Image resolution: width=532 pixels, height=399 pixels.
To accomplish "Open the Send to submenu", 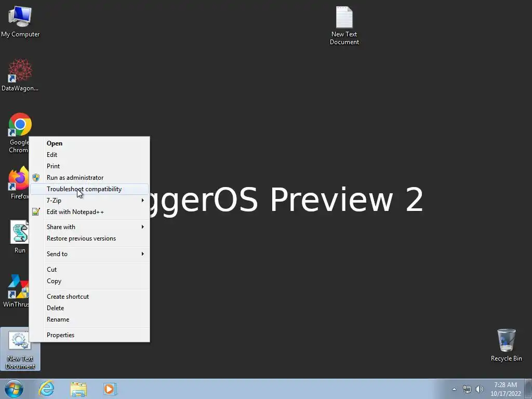I will 89,254.
